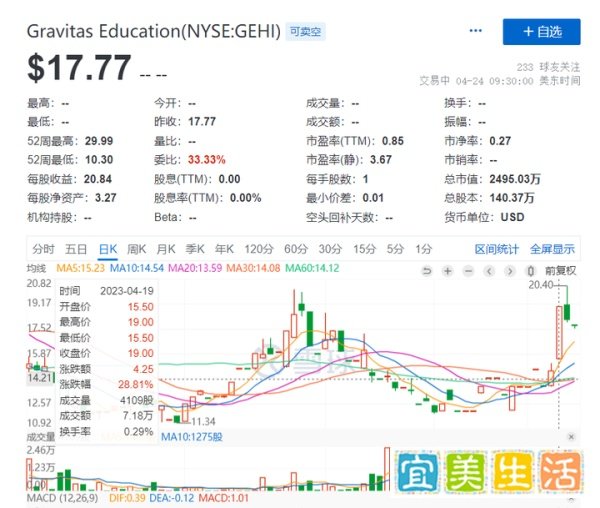Viewport: 600px width, 508px height.
Task: Click the 市盈率(TTM) value 0.85
Action: coord(393,141)
